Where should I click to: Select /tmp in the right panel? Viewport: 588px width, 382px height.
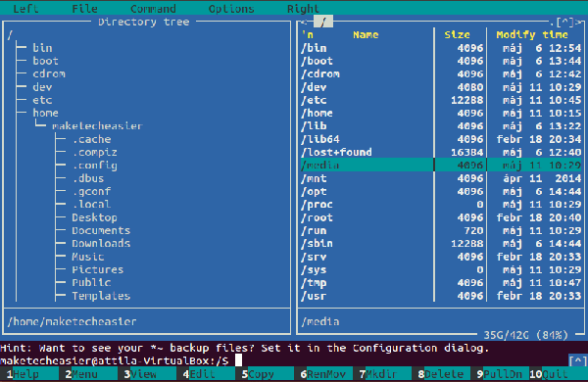pyautogui.click(x=441, y=283)
